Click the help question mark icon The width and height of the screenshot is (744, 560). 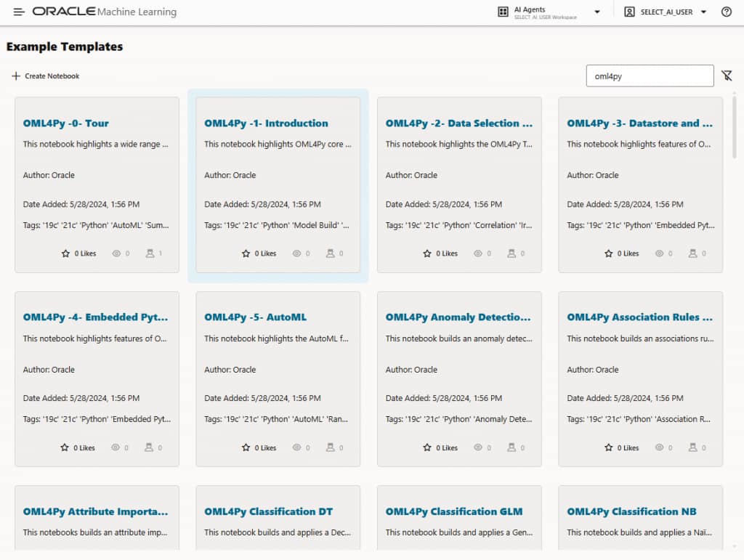[x=726, y=12]
